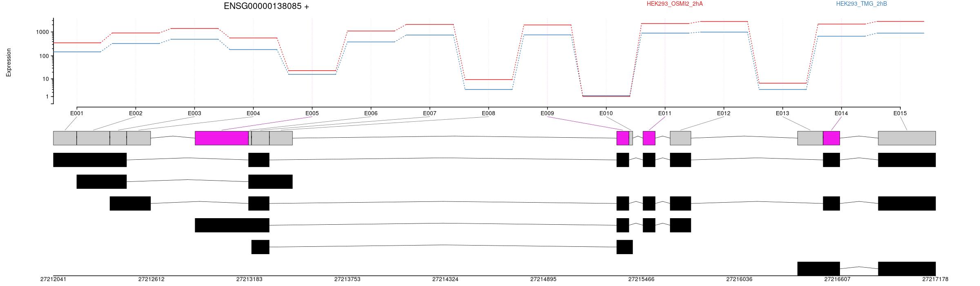Screen dimensions: 980x286
Task: Click the coordinate label 27215466
Action: click(641, 279)
